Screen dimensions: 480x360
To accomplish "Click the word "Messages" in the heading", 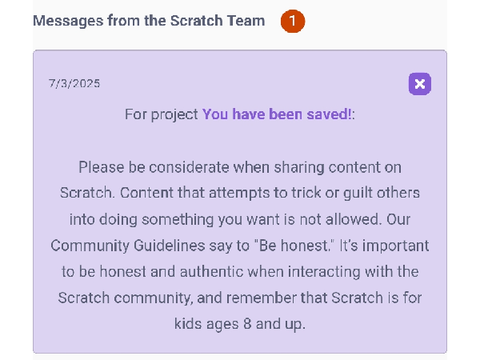I will pos(68,21).
